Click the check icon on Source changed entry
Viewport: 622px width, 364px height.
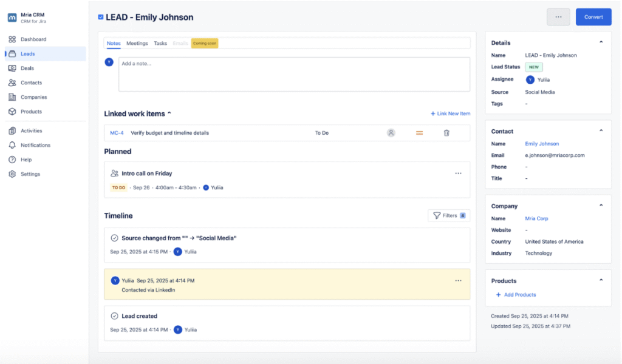pos(114,238)
